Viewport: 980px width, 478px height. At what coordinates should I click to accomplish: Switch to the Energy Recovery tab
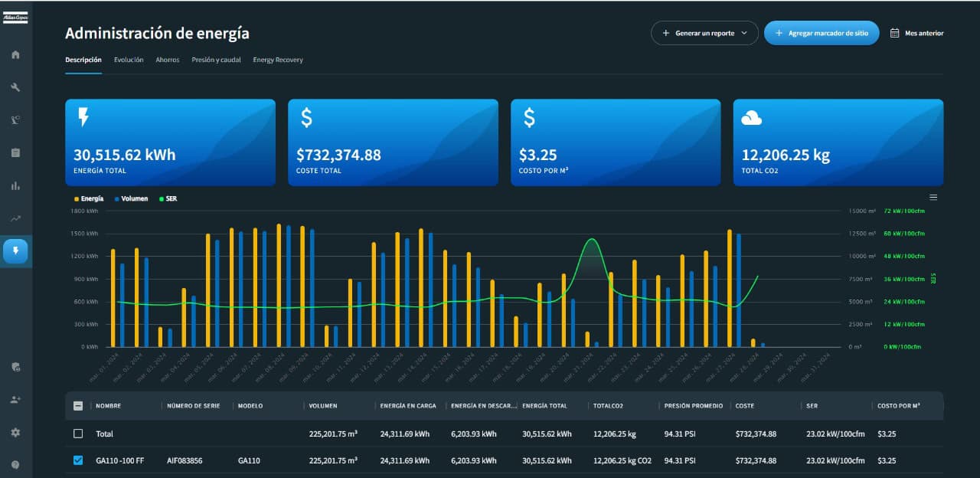[x=278, y=60]
